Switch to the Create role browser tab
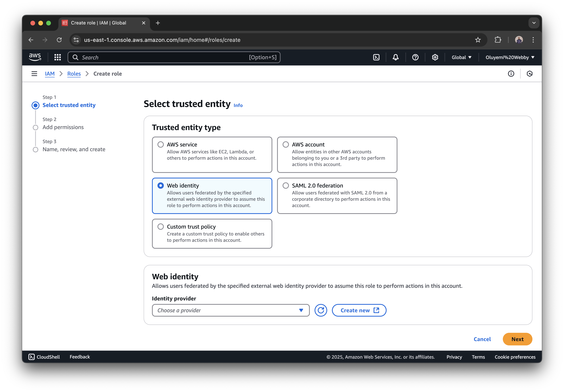Image resolution: width=564 pixels, height=392 pixels. 98,23
